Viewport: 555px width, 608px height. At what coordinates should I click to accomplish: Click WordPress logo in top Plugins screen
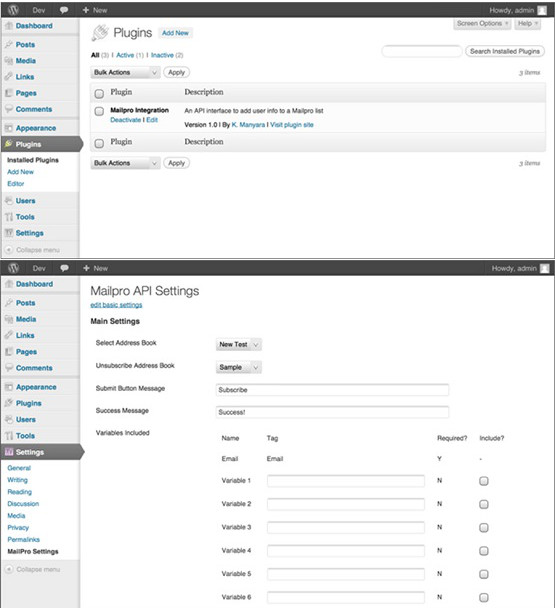click(x=14, y=10)
